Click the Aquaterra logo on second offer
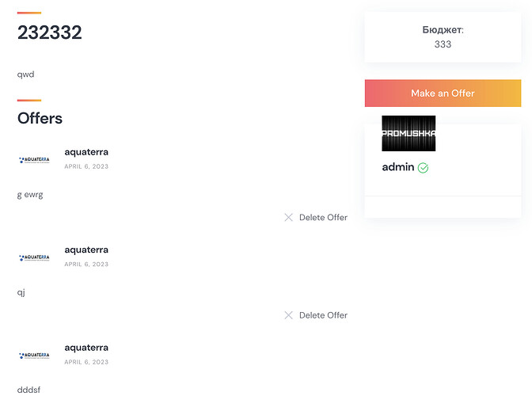 coord(34,257)
